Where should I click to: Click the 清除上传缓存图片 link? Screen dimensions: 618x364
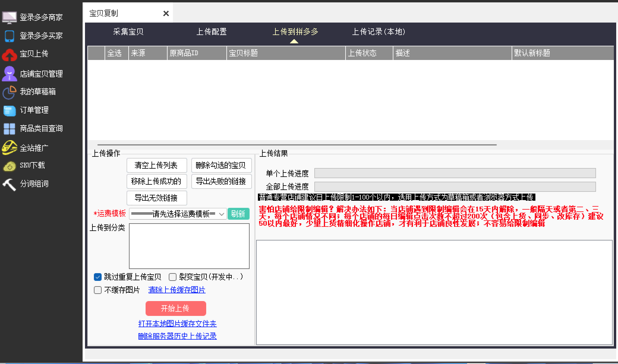tap(177, 290)
